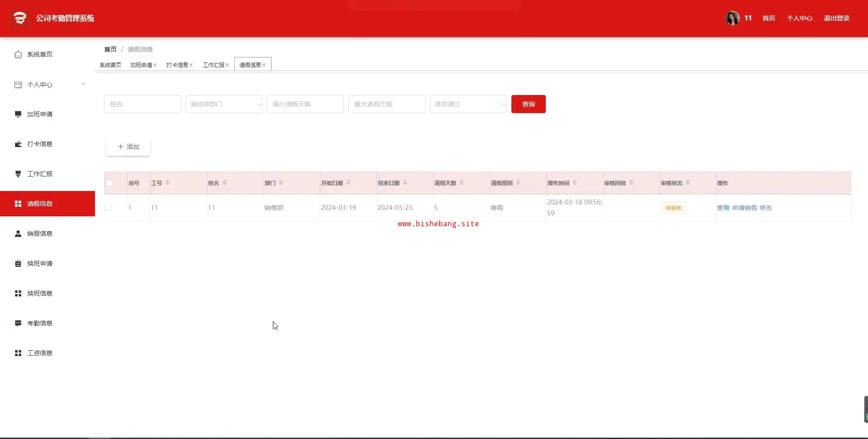Click the user avatar picture
868x439 pixels.
click(732, 18)
